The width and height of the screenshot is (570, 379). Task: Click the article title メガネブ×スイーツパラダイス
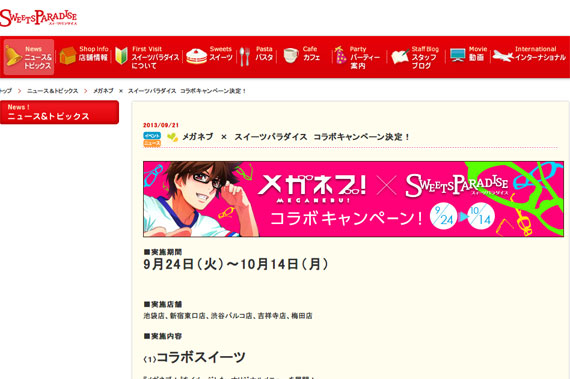296,137
